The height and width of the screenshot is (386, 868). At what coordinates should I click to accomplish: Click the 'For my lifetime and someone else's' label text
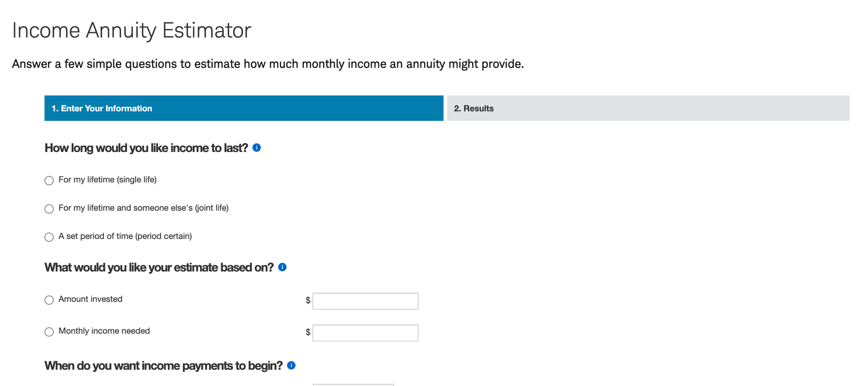(x=143, y=208)
